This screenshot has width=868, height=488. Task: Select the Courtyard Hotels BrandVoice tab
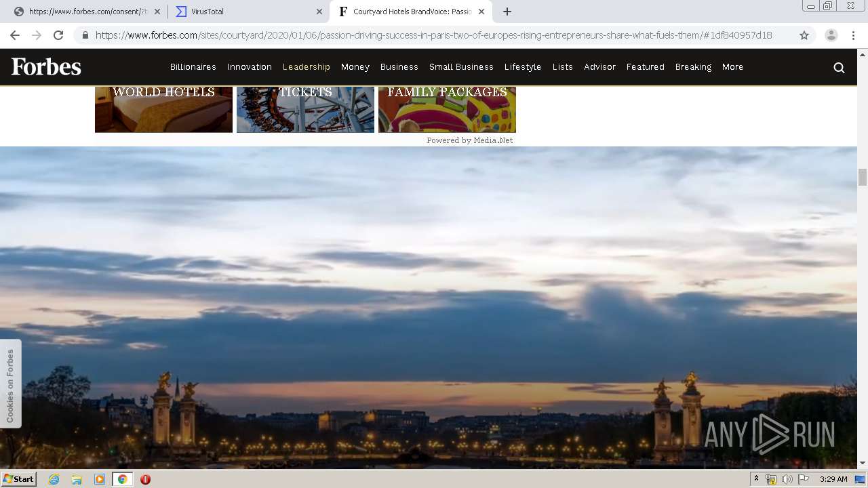[410, 12]
